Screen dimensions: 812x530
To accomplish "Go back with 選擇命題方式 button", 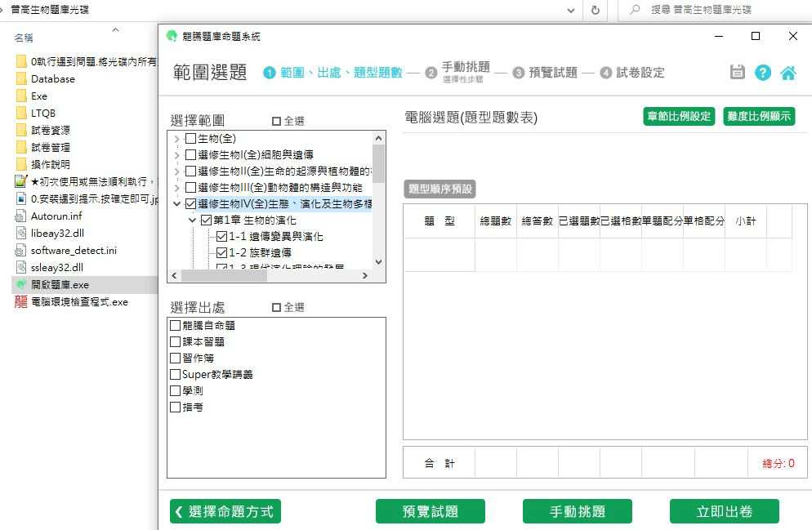I will (225, 511).
